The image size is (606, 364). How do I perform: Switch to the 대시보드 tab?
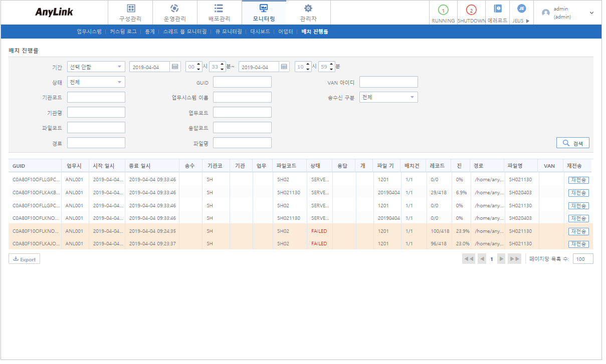[259, 31]
